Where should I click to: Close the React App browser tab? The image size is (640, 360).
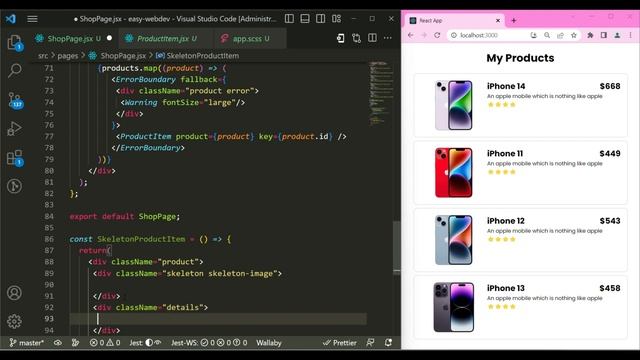point(498,20)
